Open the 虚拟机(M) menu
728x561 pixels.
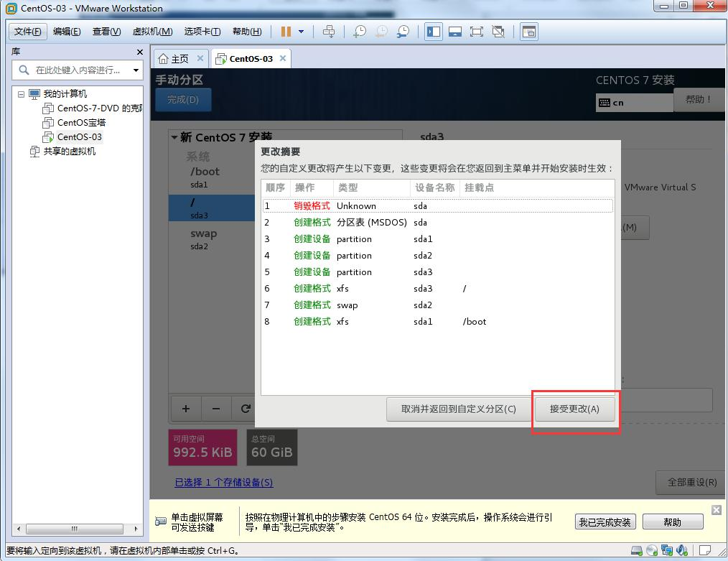tap(153, 32)
